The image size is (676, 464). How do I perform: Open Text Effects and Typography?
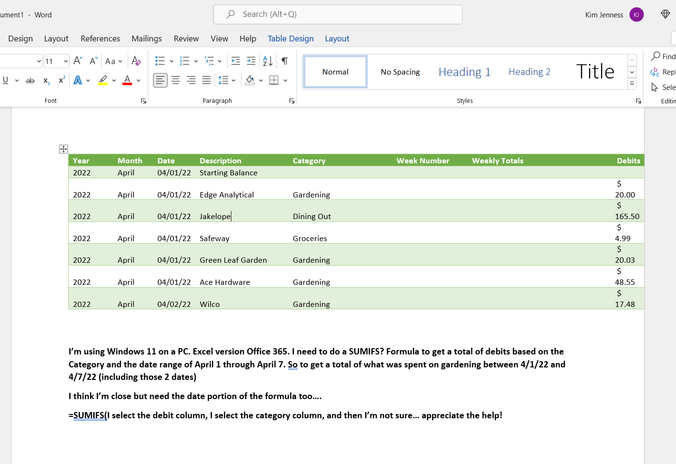(x=78, y=80)
